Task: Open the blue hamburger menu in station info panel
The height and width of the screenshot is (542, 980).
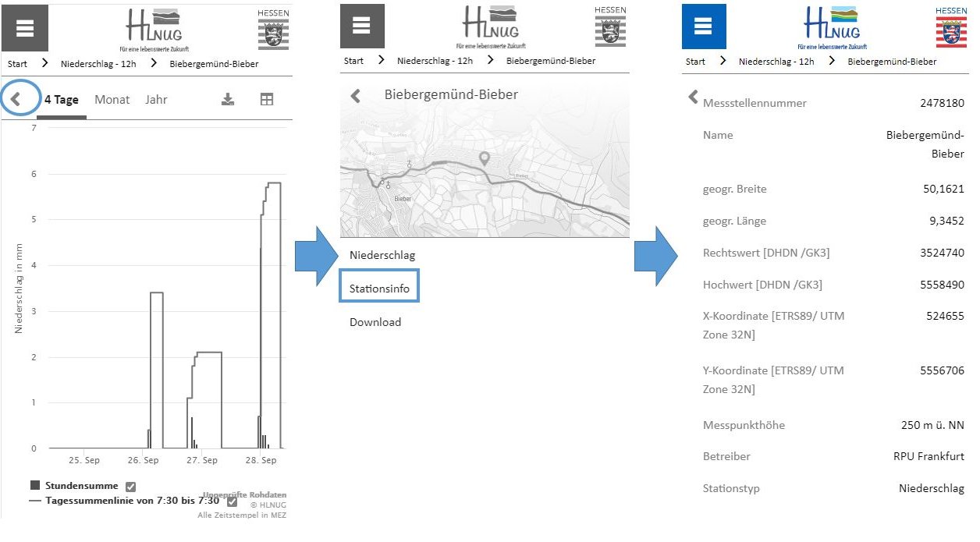Action: (703, 27)
